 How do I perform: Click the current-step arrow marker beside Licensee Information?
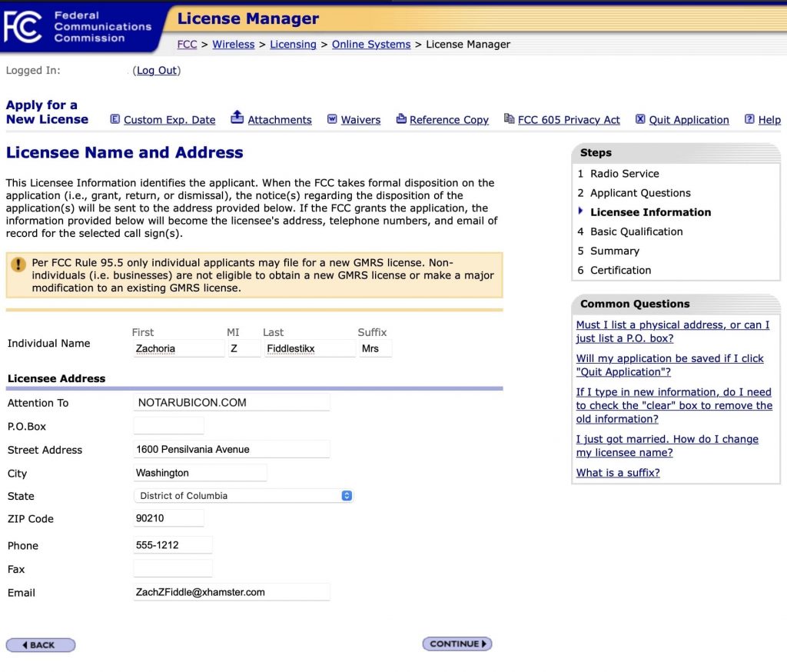click(x=581, y=211)
